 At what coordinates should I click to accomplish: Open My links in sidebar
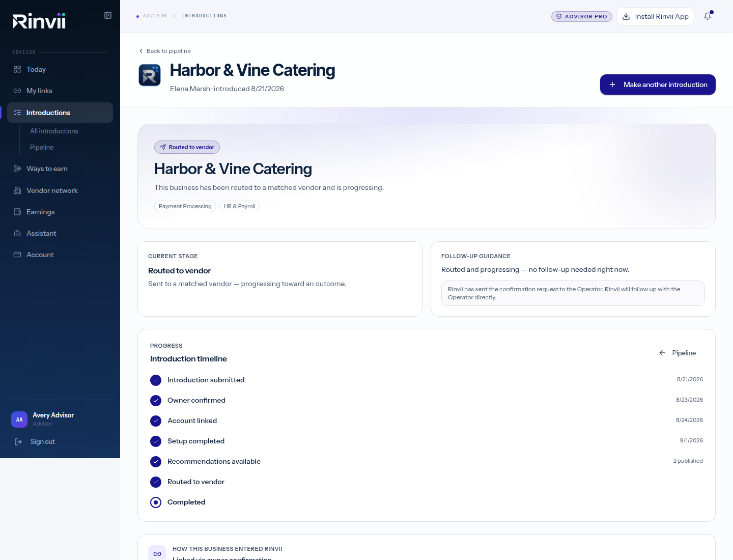[60, 91]
